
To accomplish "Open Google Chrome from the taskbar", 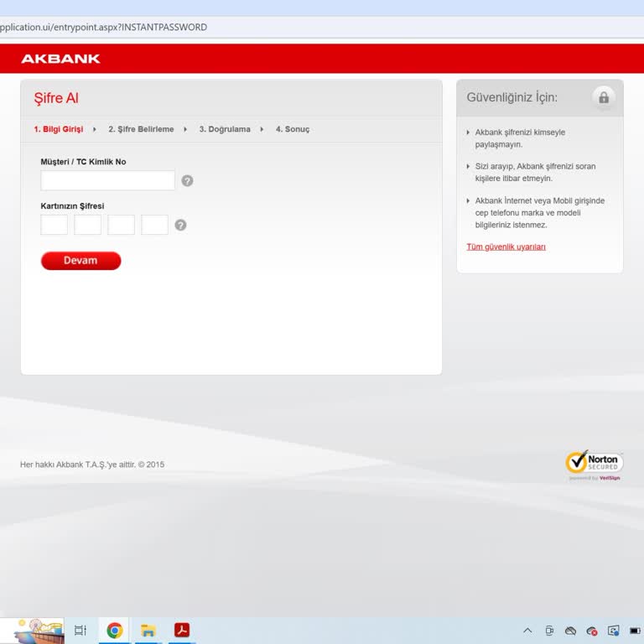I will (x=115, y=630).
